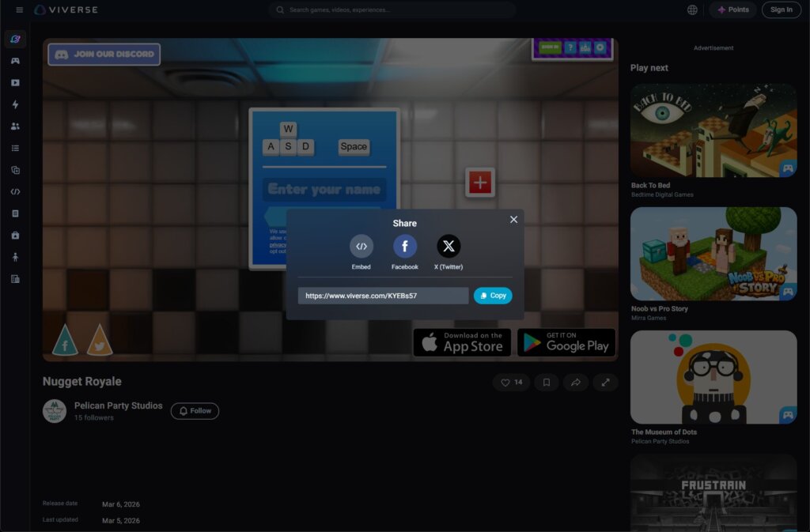
Task: Open the Points button
Action: click(733, 9)
